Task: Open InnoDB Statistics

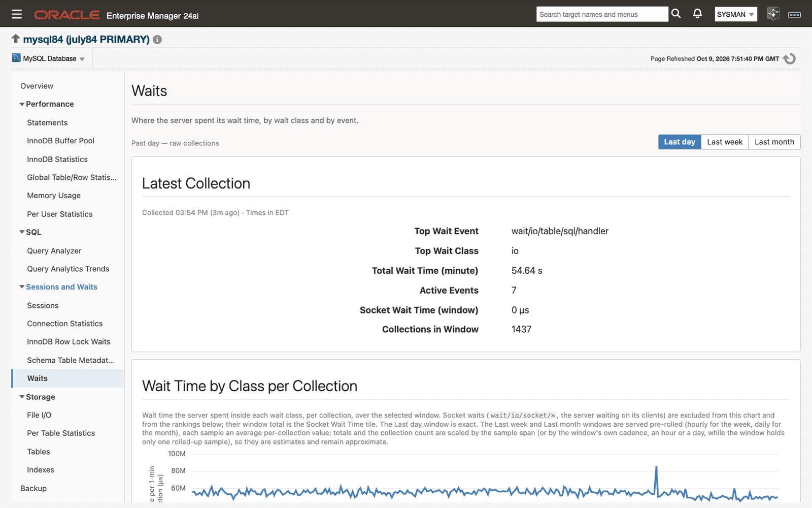Action: (x=57, y=159)
